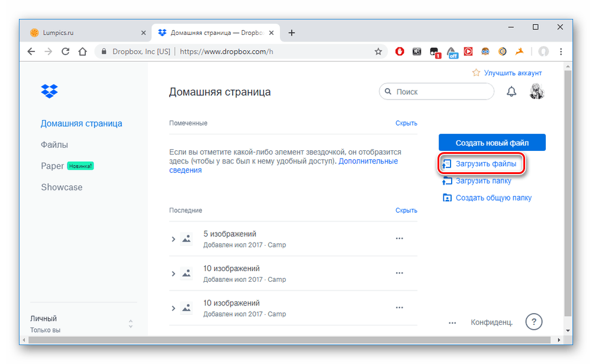This screenshot has width=592, height=364.
Task: Click 'Добавлен июл 2017 · Camp' under 5 изображений
Action: (x=244, y=244)
